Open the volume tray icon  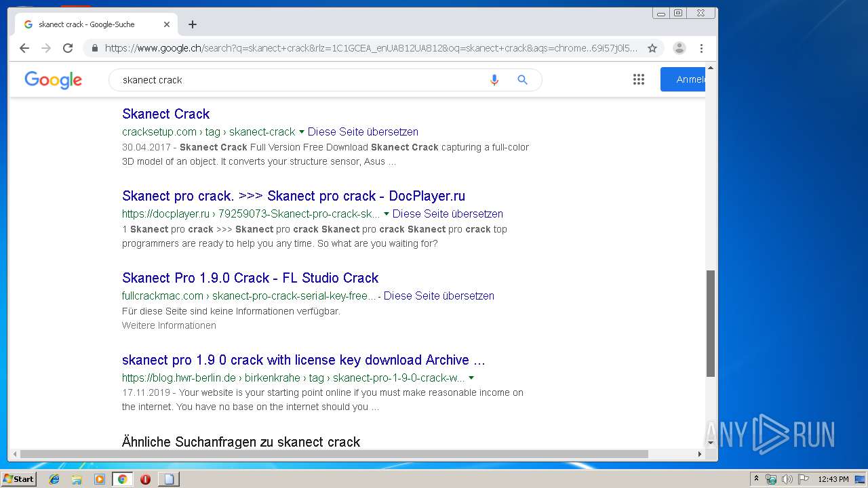[787, 479]
